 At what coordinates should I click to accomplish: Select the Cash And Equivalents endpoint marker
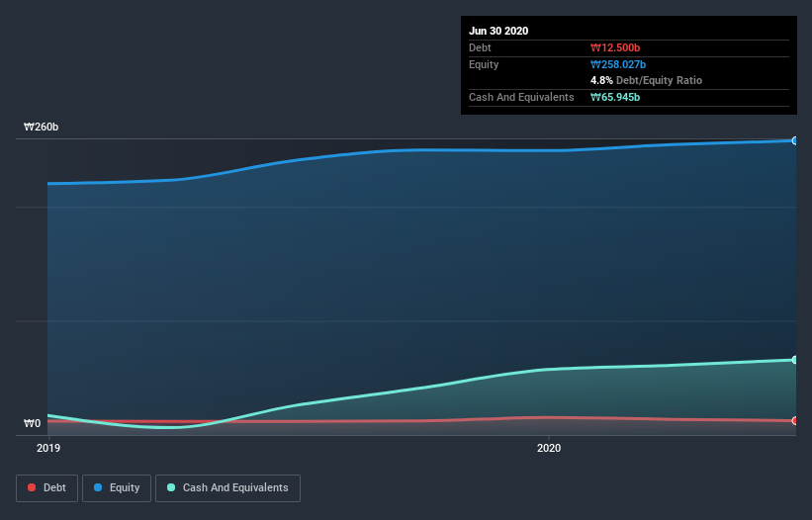click(794, 360)
